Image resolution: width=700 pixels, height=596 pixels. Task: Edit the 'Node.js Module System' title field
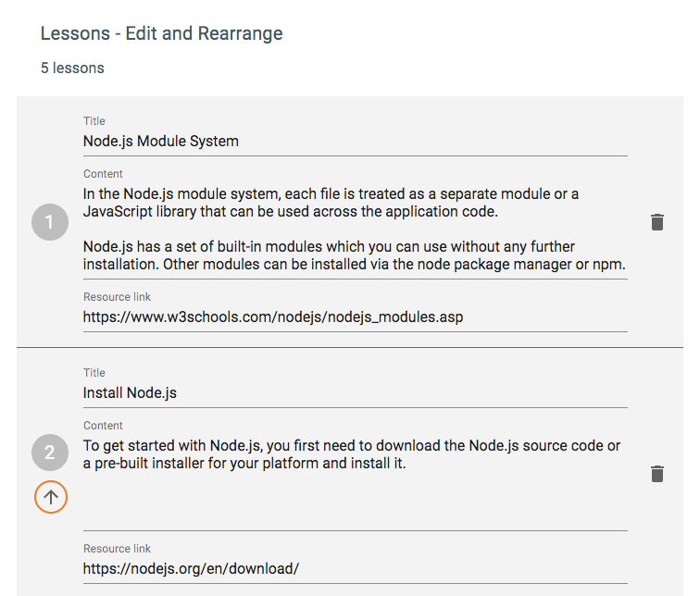coord(355,142)
